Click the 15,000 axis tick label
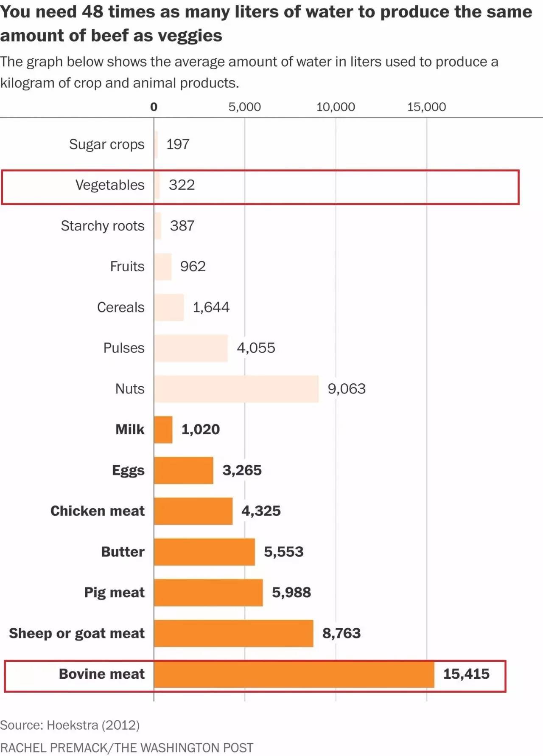 [x=426, y=107]
